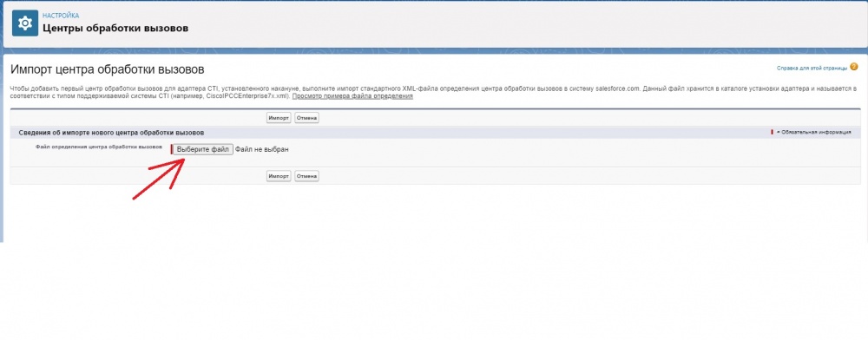Click the lower "Отмена" button

(306, 176)
